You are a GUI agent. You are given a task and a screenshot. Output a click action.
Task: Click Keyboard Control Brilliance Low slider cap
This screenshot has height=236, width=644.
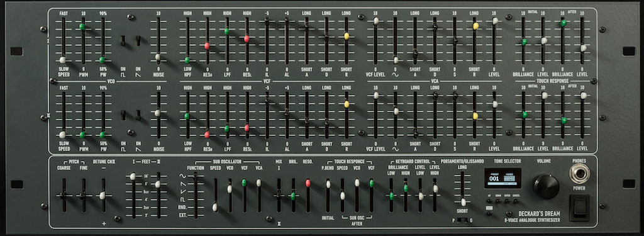391,196
